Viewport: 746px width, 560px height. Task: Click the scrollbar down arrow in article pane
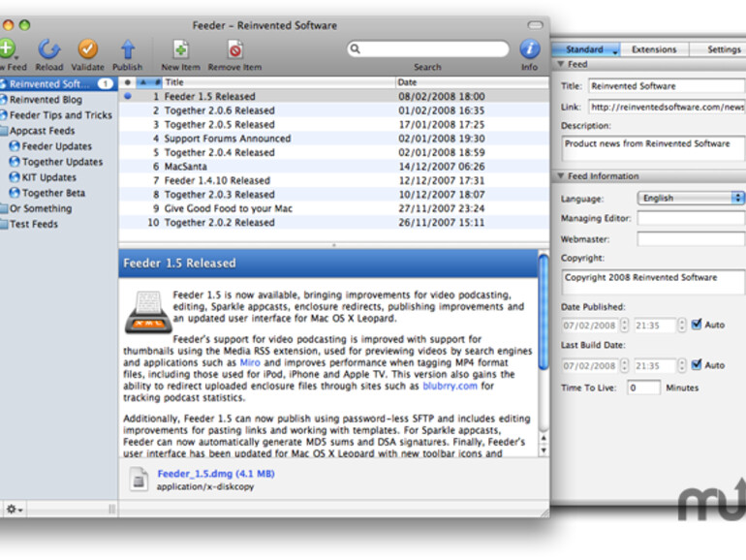[544, 451]
